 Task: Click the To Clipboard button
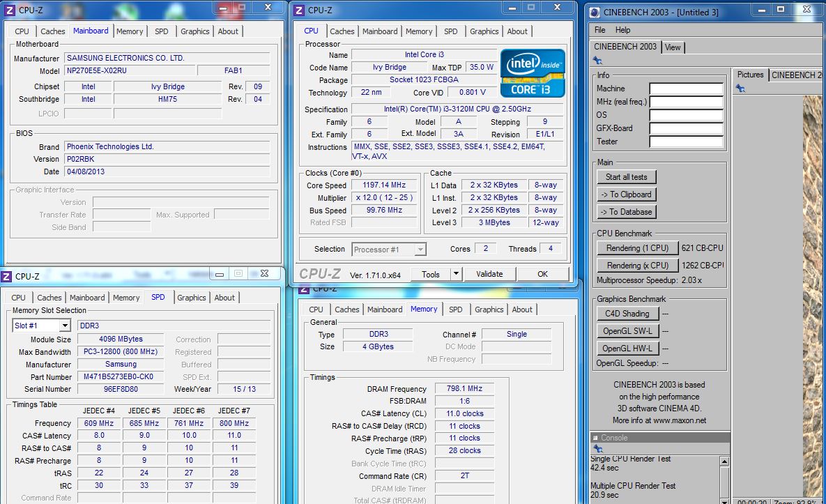[627, 194]
